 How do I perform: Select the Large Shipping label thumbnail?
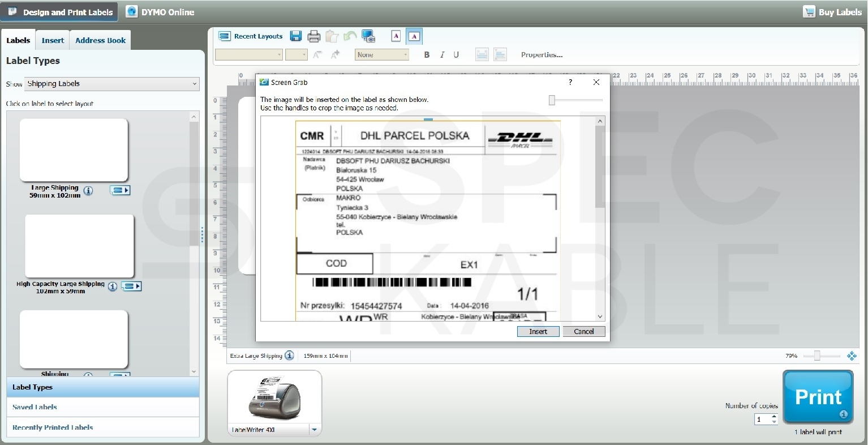click(x=74, y=150)
